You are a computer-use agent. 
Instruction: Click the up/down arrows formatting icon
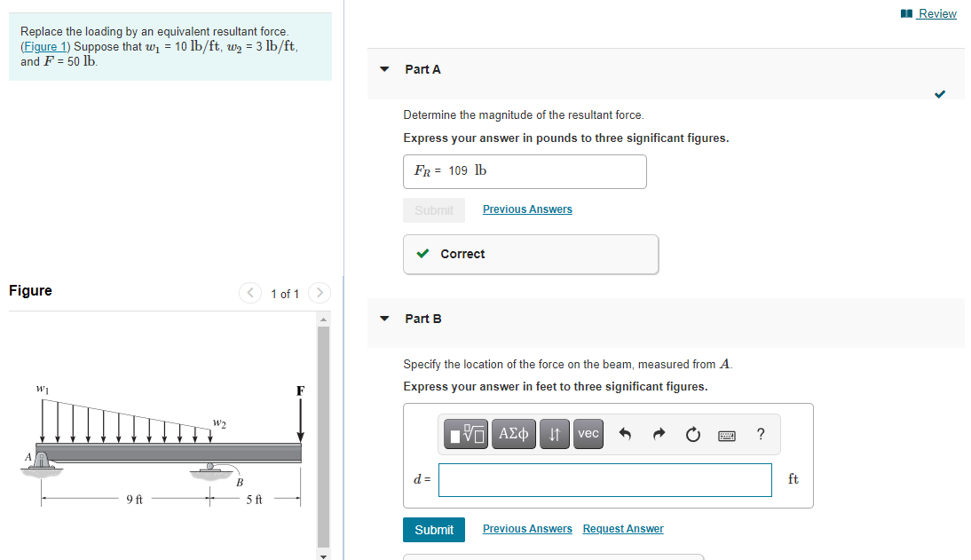pyautogui.click(x=554, y=433)
